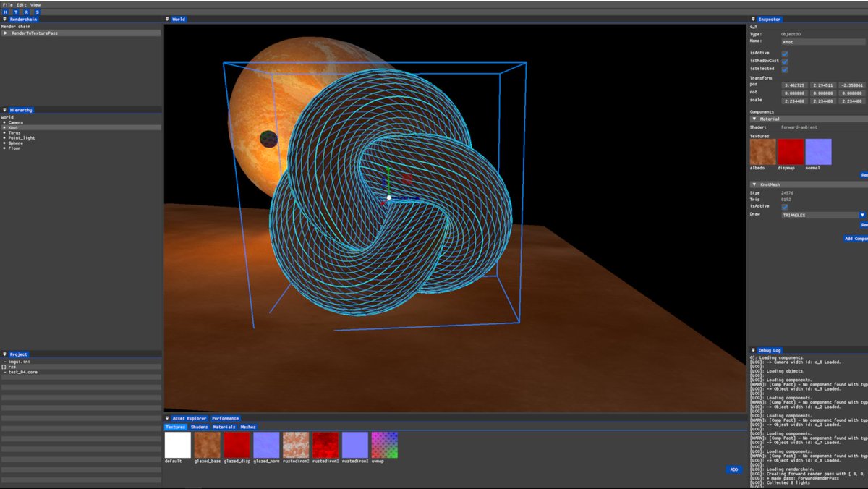
Task: Click the pos X field 3.402725
Action: pyautogui.click(x=795, y=85)
